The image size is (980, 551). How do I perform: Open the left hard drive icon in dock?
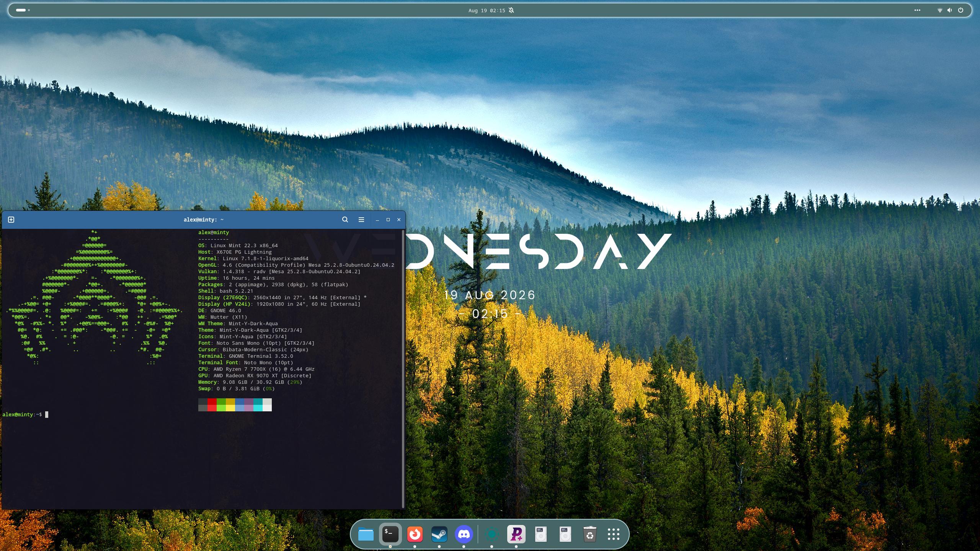point(541,534)
